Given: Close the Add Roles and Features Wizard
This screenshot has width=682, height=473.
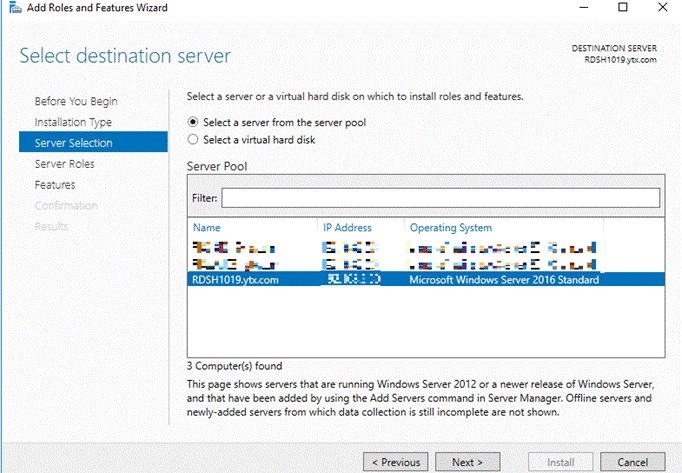Looking at the screenshot, I should point(662,7).
